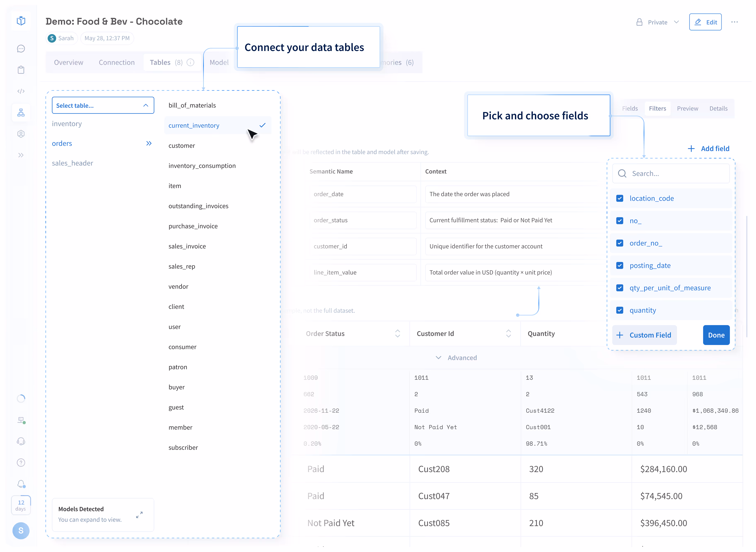756x552 pixels.
Task: Toggle the posting_date checkbox
Action: (620, 266)
